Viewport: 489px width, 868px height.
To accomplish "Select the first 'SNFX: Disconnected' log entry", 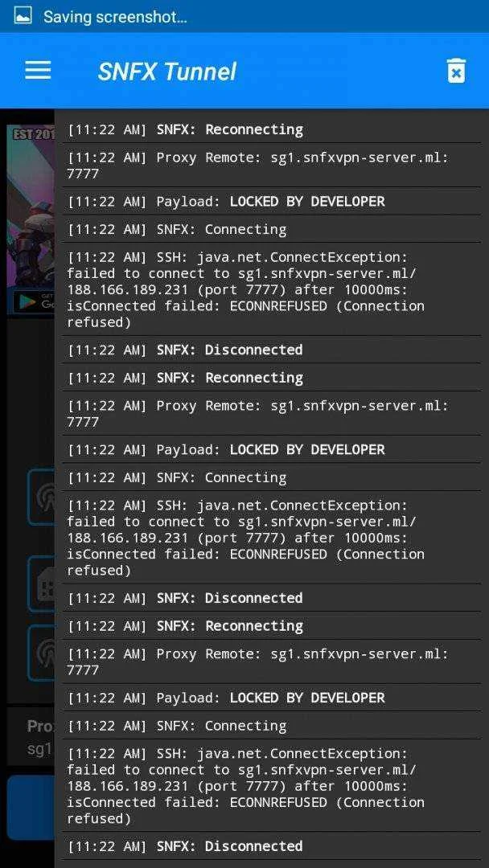I will (271, 350).
